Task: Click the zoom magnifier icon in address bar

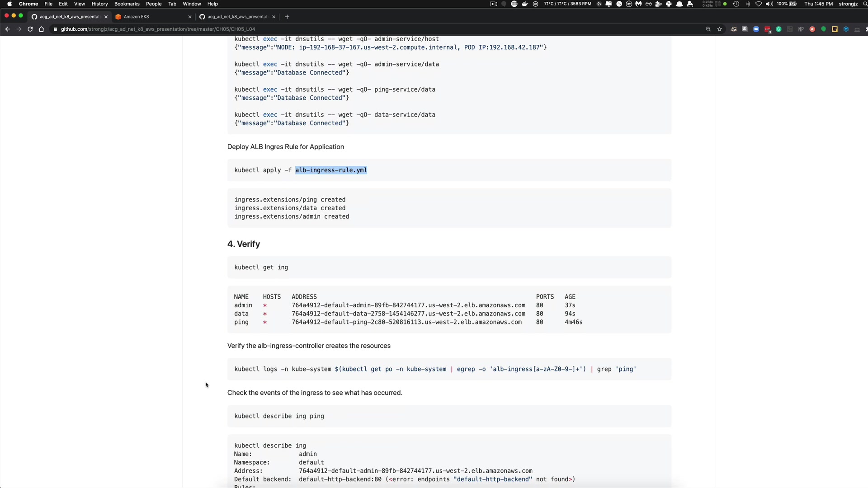Action: pos(708,29)
